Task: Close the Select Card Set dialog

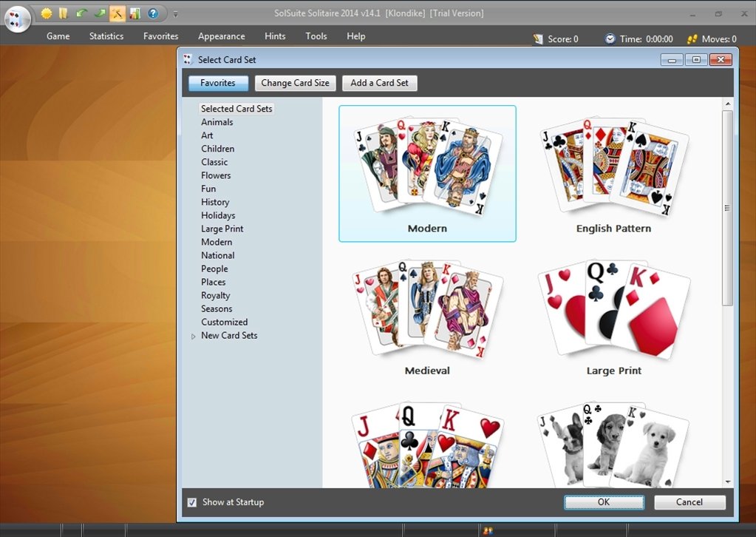Action: [721, 59]
